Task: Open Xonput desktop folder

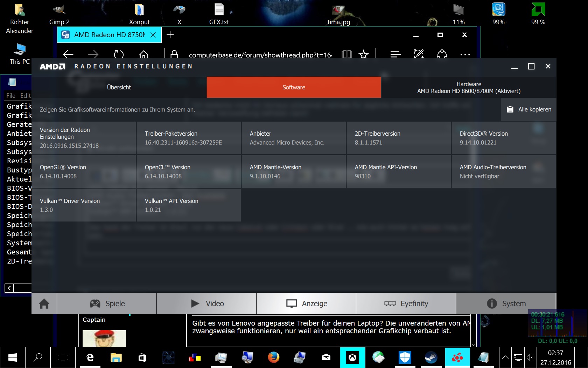Action: [x=139, y=15]
